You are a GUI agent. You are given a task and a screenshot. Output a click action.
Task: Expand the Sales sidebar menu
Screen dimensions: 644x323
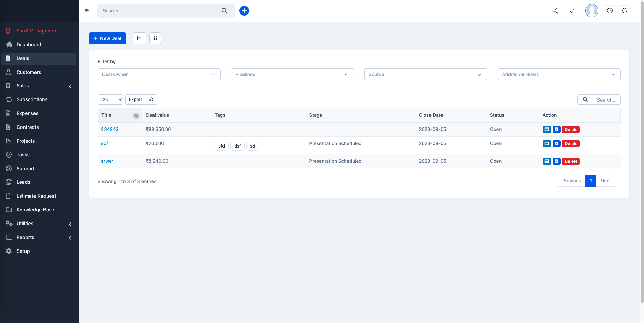point(39,86)
